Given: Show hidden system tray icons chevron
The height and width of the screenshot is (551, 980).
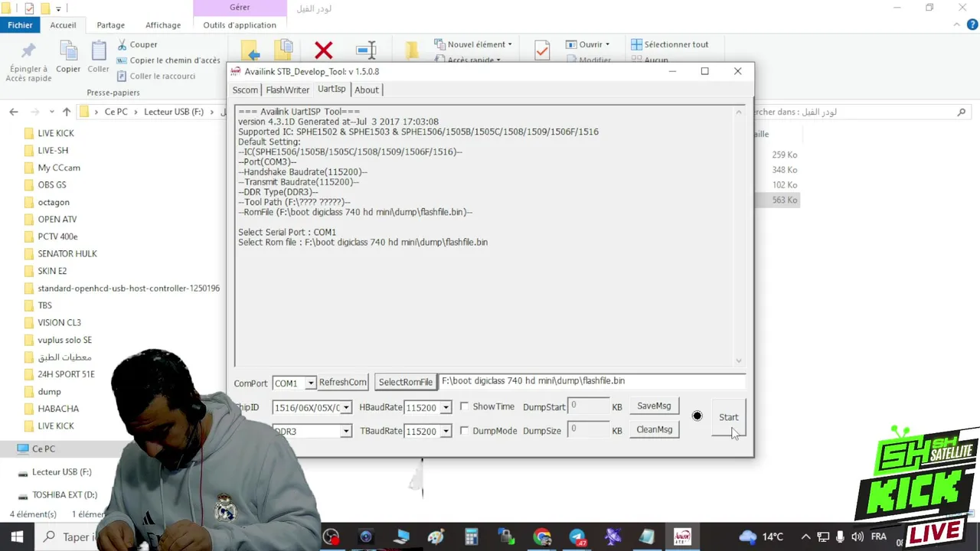Looking at the screenshot, I should click(805, 537).
